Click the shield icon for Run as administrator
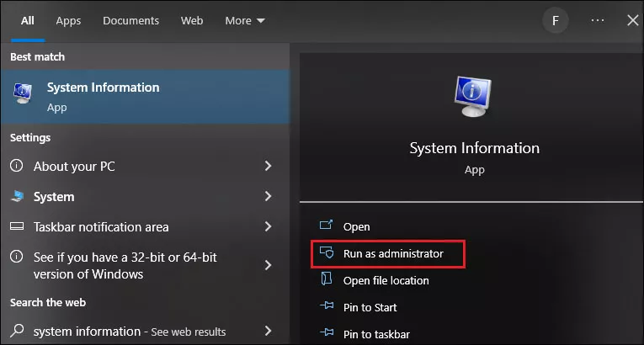644x345 pixels. tap(327, 252)
